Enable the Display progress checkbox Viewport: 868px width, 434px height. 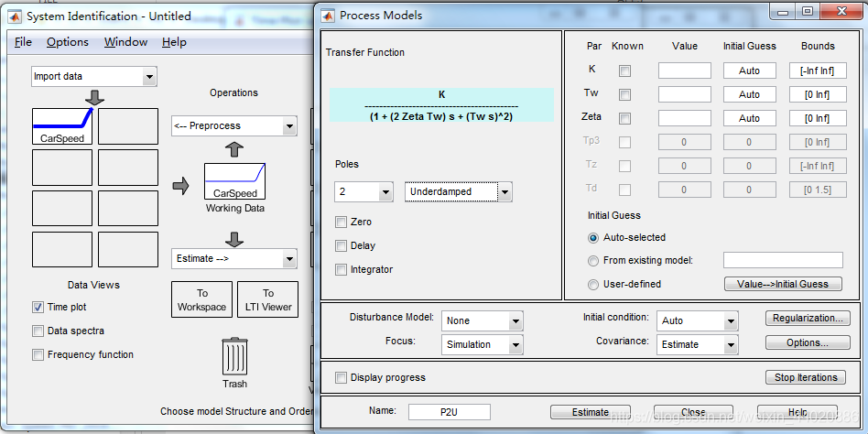pyautogui.click(x=341, y=378)
